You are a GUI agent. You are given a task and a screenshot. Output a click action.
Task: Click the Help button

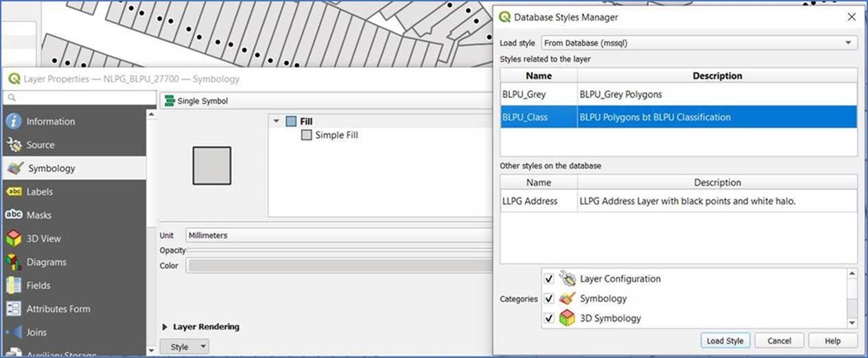pyautogui.click(x=833, y=341)
